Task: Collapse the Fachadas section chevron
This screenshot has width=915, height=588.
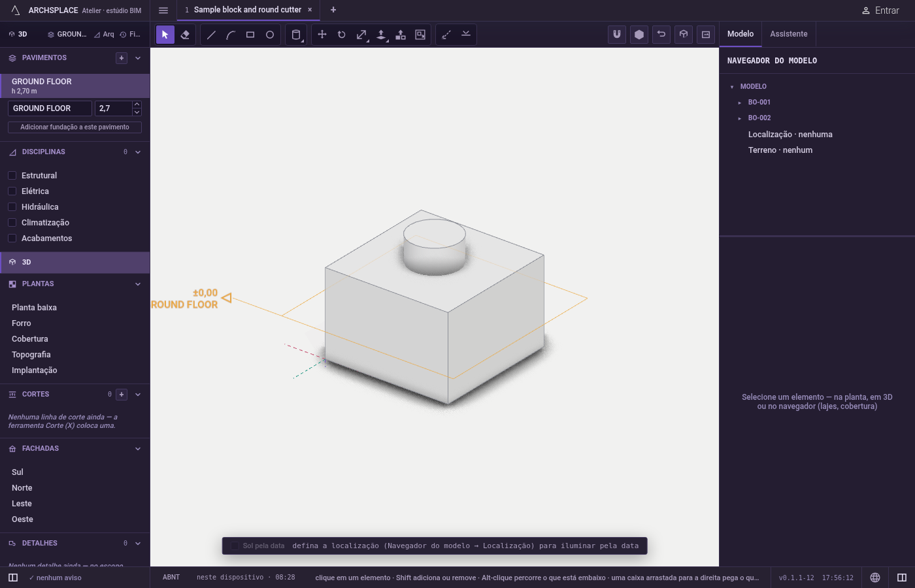Action: 138,449
